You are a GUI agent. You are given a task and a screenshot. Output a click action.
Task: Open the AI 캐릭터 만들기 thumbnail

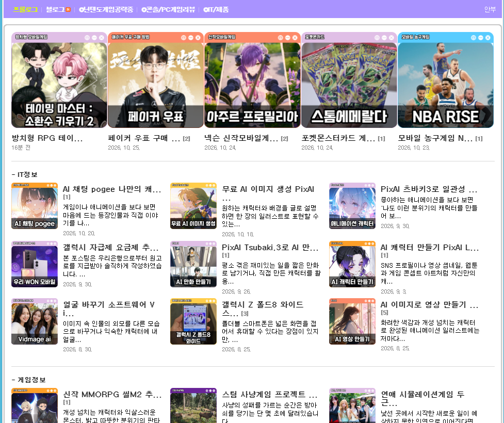point(352,264)
